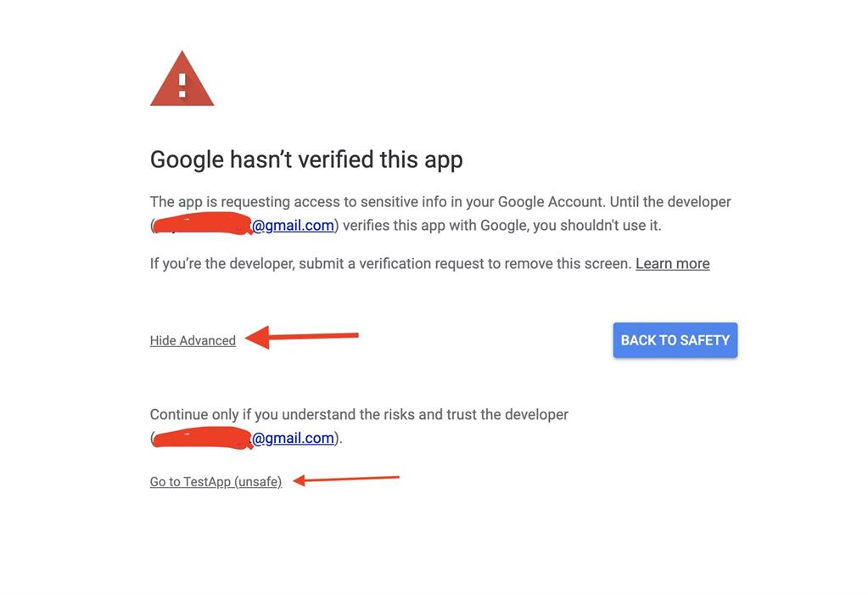The height and width of the screenshot is (594, 868).
Task: Open the @gmail.com link under Continue only text
Action: click(x=293, y=438)
